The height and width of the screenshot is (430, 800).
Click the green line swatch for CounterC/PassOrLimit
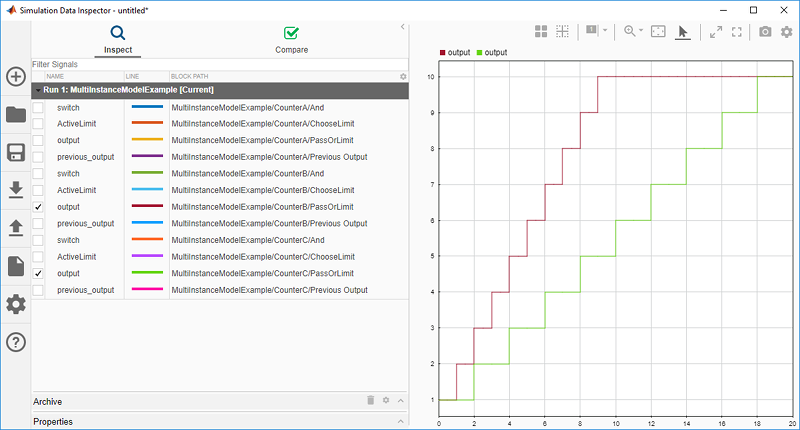point(147,273)
